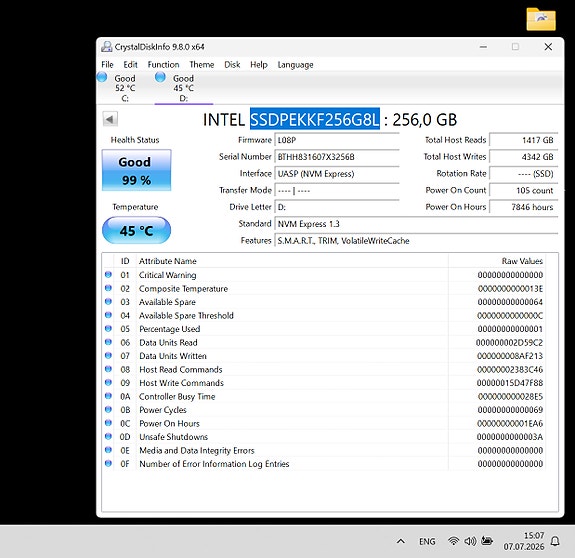Click the Interface field UASP (NVM Express)
This screenshot has width=575, height=558.
pyautogui.click(x=337, y=174)
